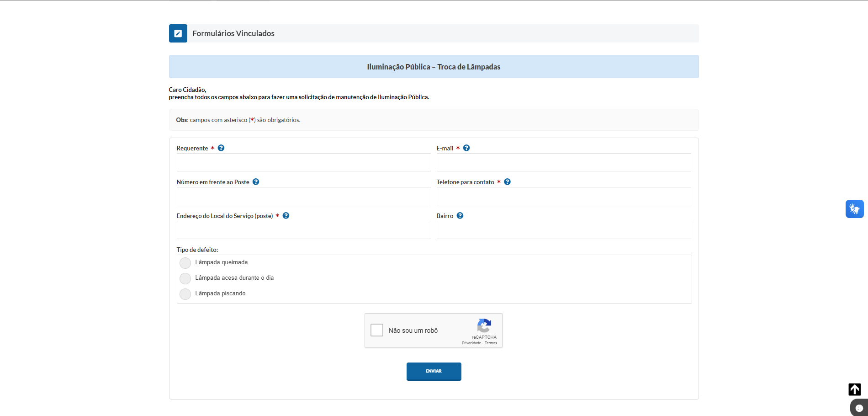Screen dimensions: 868x416
Task: Click the Tipo de defeito label
Action: pos(197,250)
